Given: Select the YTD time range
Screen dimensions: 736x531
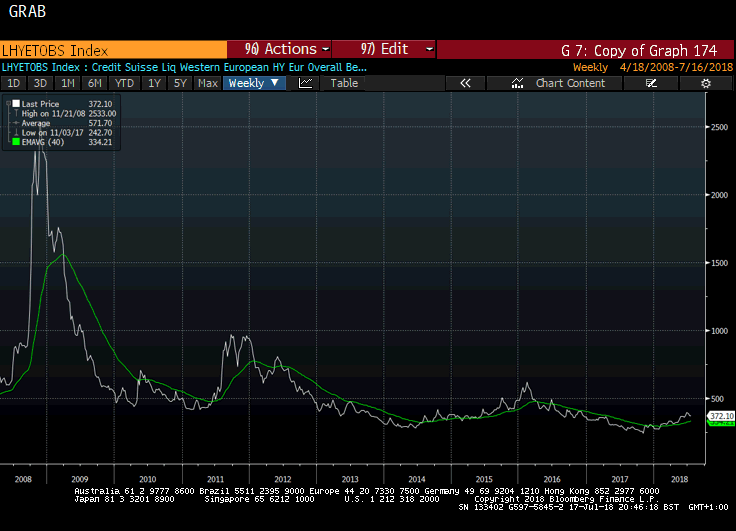Looking at the screenshot, I should click(124, 83).
